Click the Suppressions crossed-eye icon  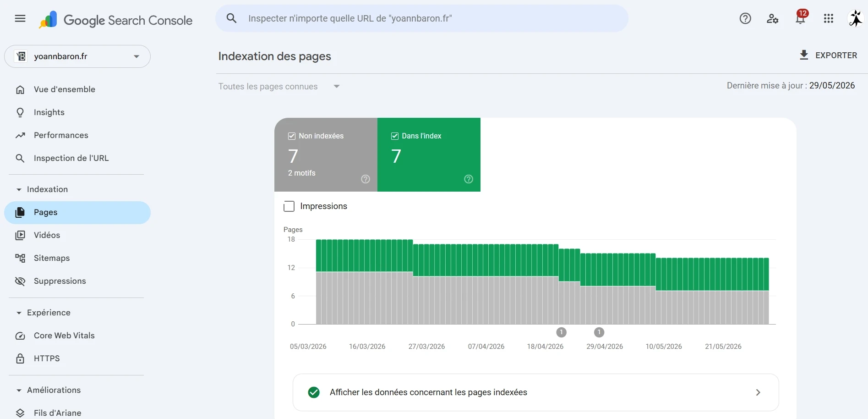tap(20, 281)
